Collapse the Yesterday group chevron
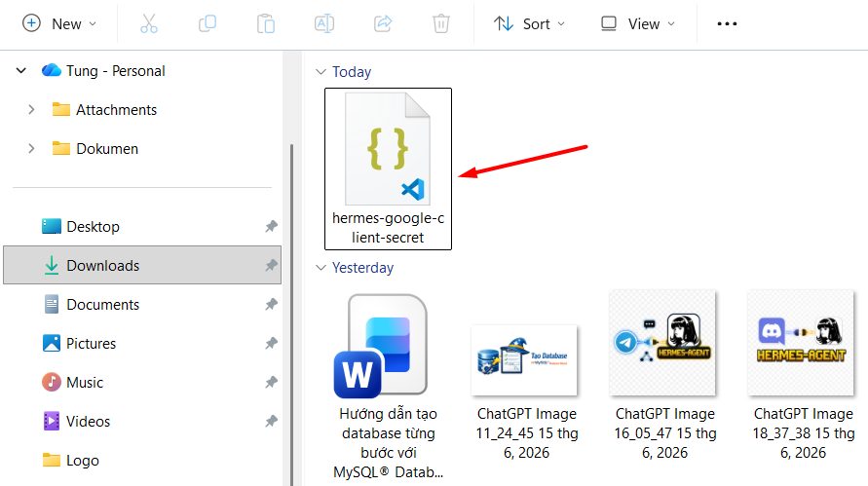868x486 pixels. (321, 268)
